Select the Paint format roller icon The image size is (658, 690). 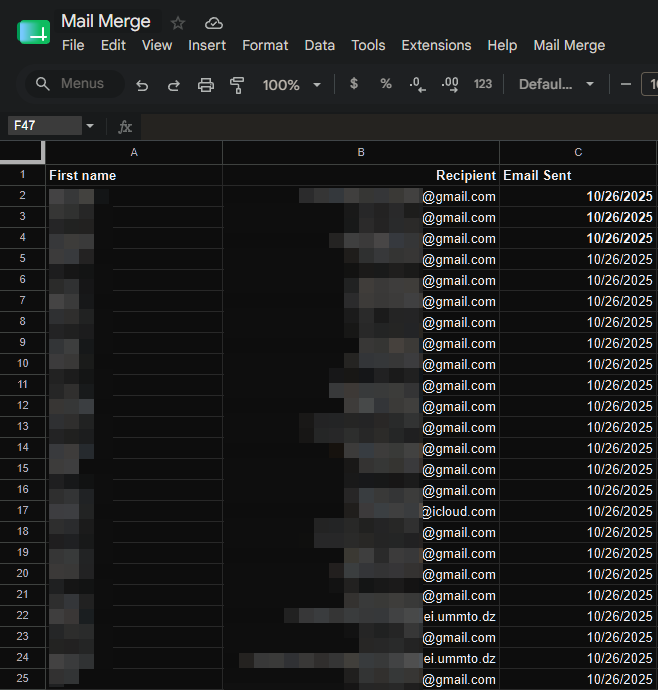click(237, 84)
